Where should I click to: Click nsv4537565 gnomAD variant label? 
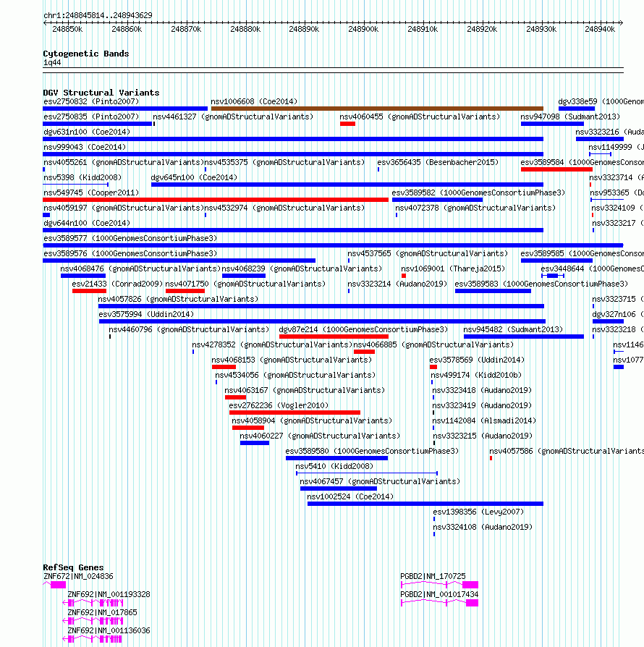pyautogui.click(x=428, y=253)
